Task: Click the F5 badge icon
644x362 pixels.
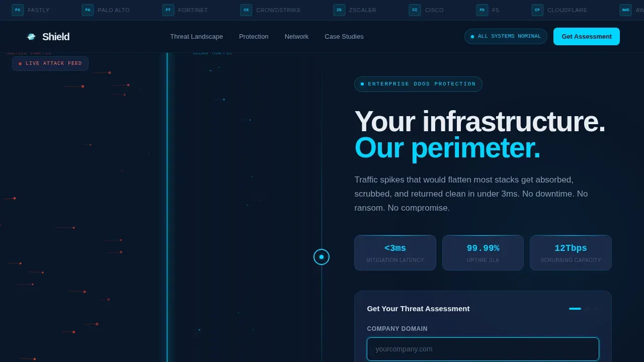Action: click(482, 10)
